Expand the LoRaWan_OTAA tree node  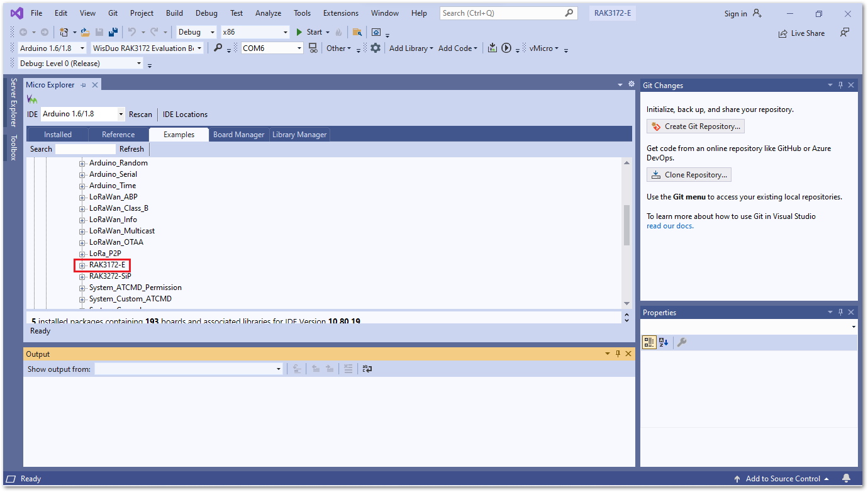tap(82, 242)
